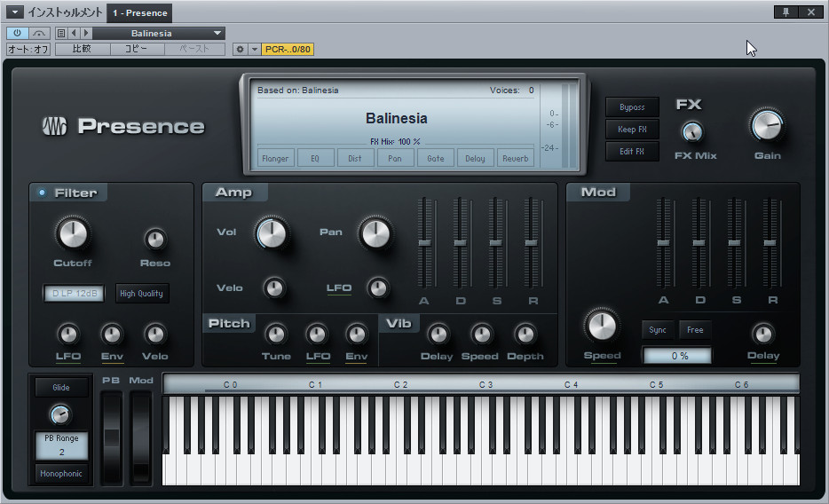829x504 pixels.
Task: Enable the Filter section LED toggle
Action: pos(42,193)
